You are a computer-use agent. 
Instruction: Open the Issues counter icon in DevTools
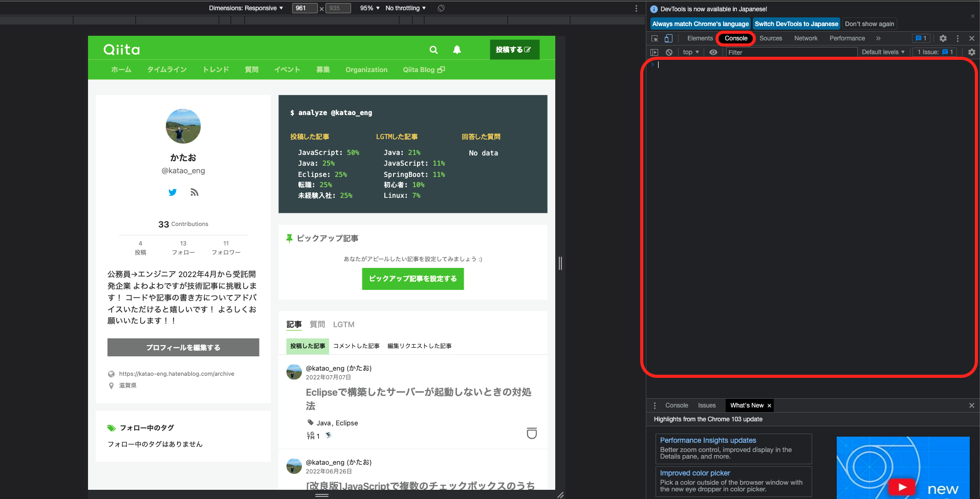[x=921, y=38]
